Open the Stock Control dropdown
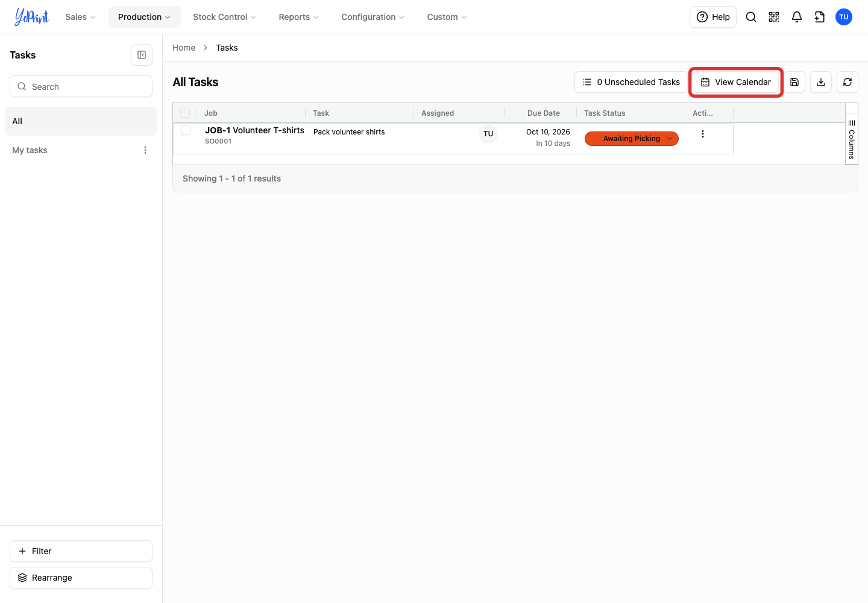868x603 pixels. click(x=224, y=17)
